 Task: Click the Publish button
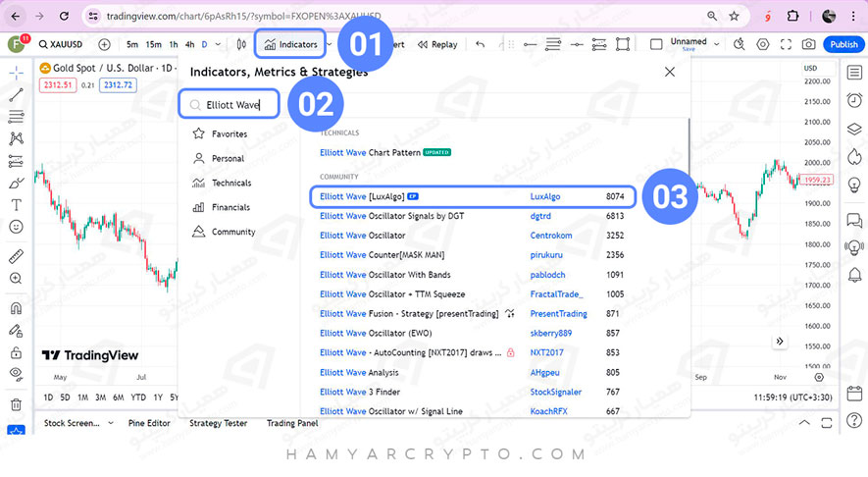842,44
